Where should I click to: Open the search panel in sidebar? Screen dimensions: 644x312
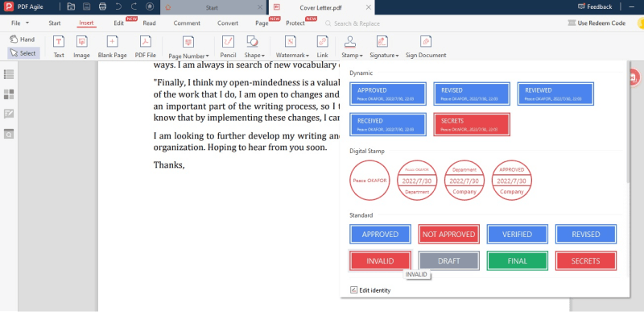(x=9, y=134)
